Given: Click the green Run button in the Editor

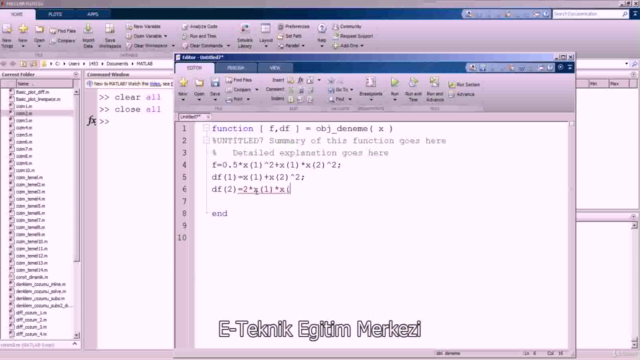Looking at the screenshot, I should point(394,83).
